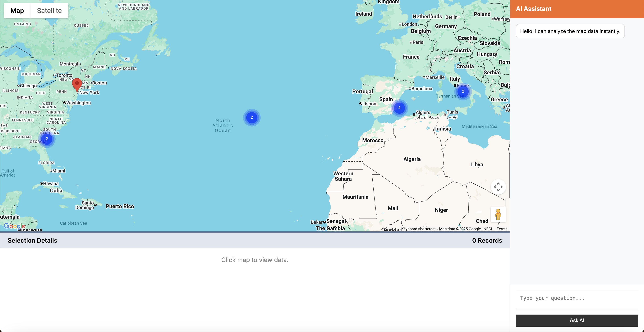Click the Google logo on the map
Image resolution: width=644 pixels, height=332 pixels.
click(15, 226)
